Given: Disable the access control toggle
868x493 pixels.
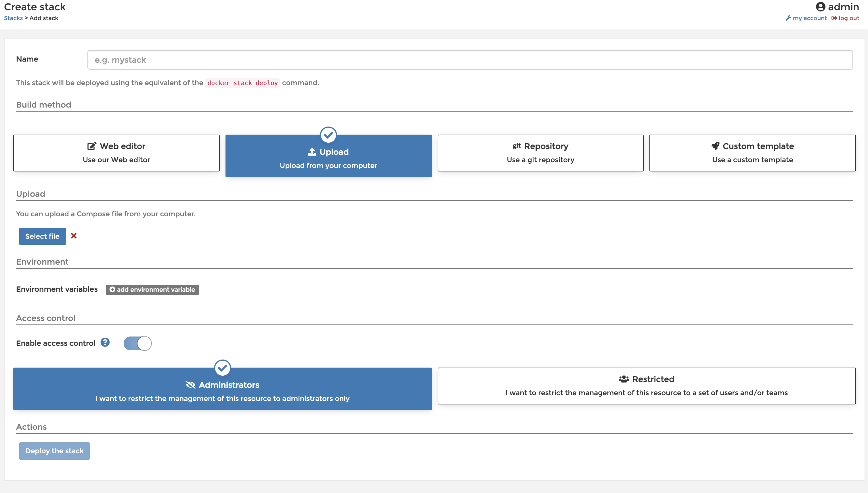Looking at the screenshot, I should [137, 343].
